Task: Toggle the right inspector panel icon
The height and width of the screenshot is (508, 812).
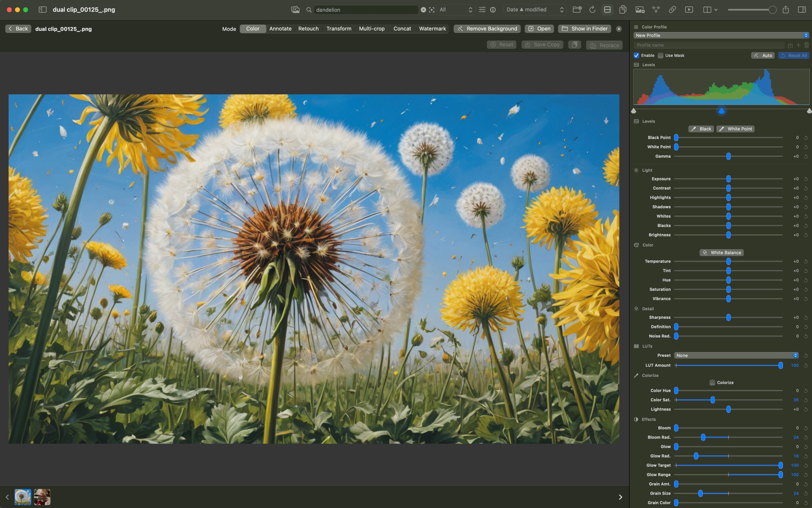Action: pos(802,10)
